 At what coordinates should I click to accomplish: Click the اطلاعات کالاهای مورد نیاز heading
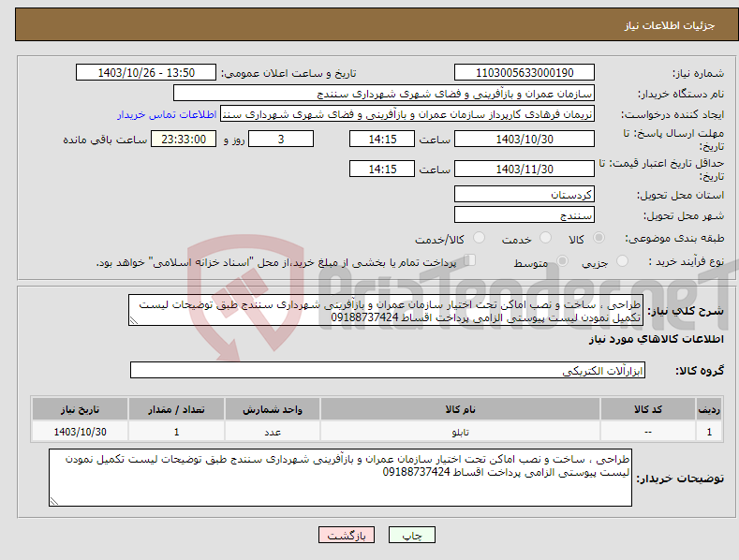[x=656, y=339]
